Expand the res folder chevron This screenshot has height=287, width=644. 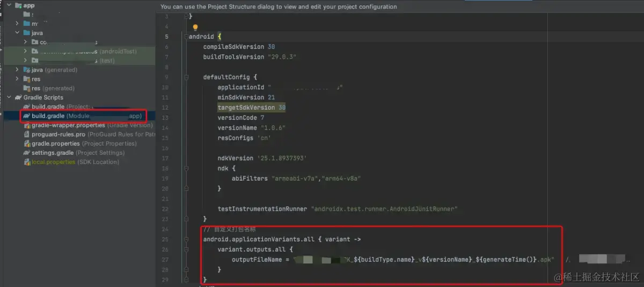coord(18,79)
